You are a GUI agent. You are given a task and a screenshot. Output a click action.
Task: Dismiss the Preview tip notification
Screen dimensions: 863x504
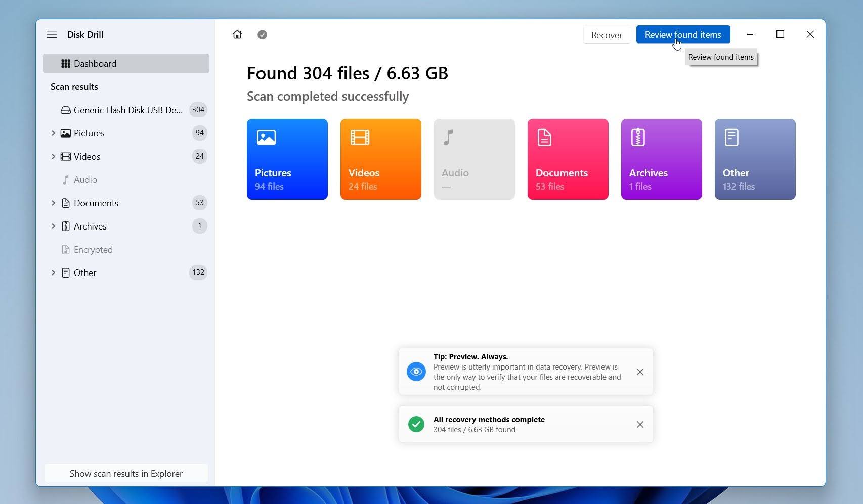click(x=640, y=372)
